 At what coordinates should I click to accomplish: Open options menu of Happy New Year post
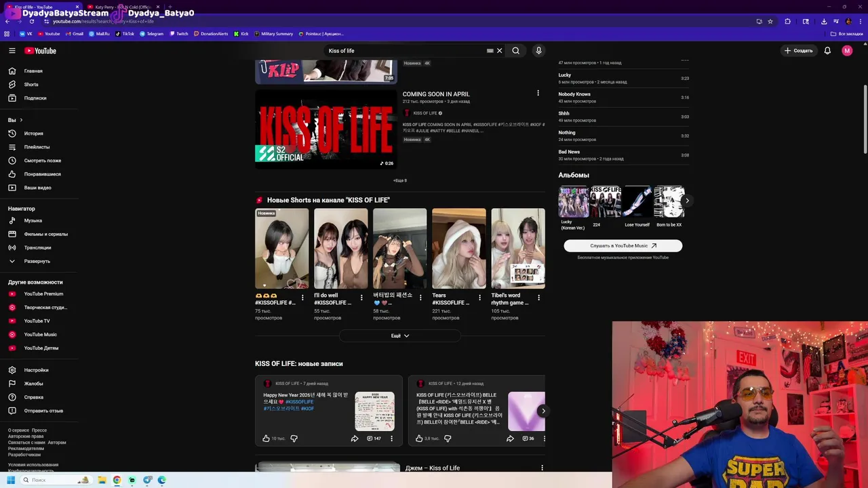pos(391,439)
